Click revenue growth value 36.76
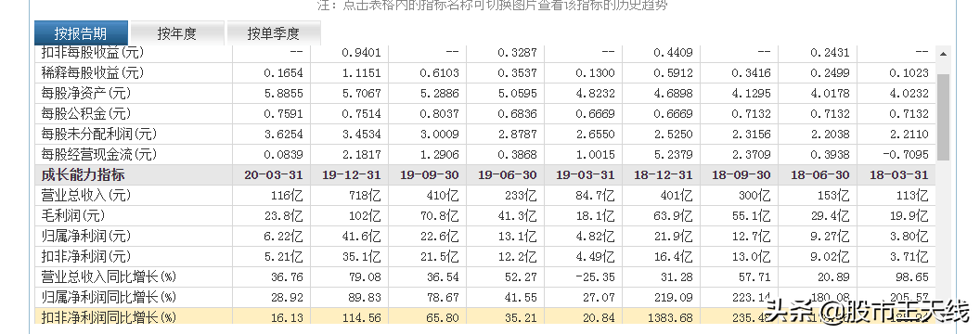This screenshot has width=980, height=334. pos(288,276)
